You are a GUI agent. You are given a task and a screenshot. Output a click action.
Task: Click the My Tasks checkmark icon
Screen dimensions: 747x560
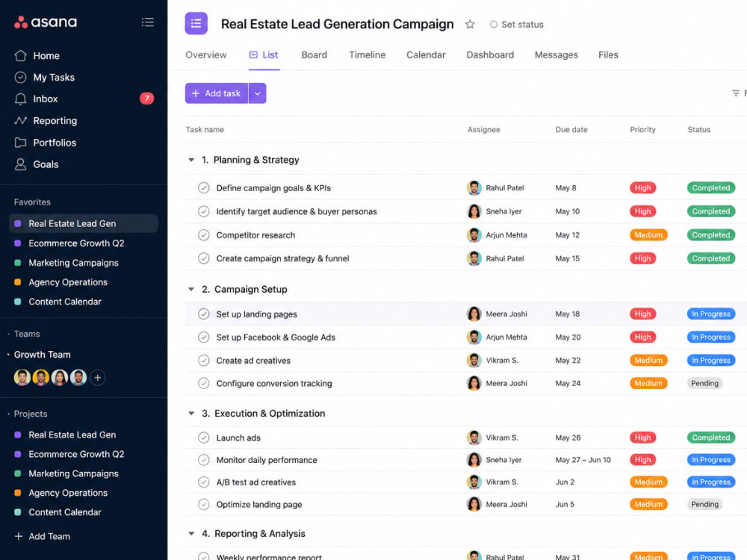tap(20, 77)
